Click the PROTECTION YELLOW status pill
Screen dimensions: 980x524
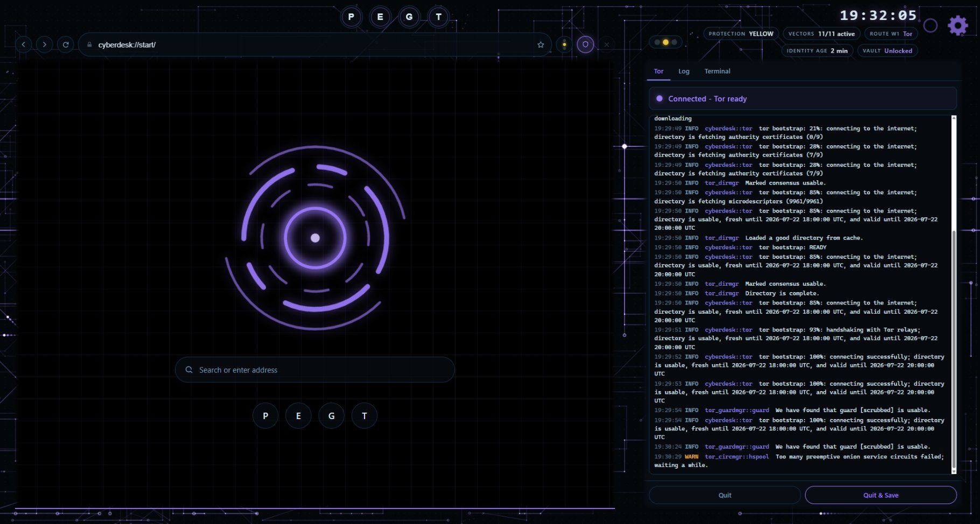pos(741,33)
